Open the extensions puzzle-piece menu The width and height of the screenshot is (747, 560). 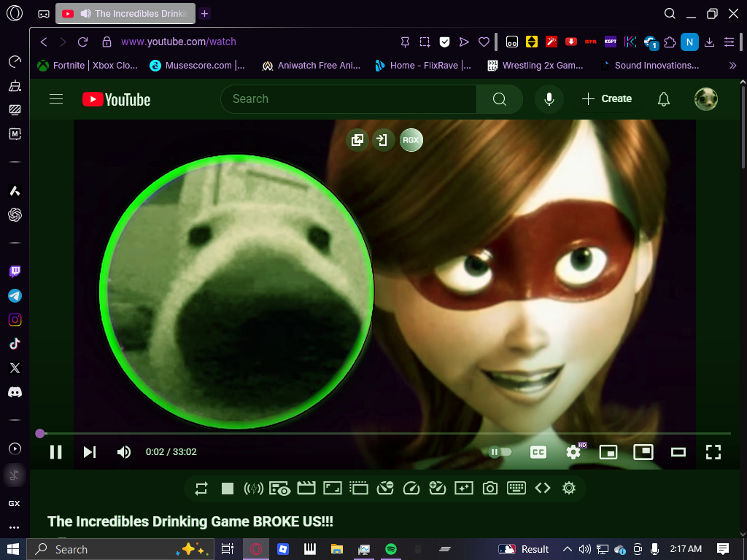(670, 42)
